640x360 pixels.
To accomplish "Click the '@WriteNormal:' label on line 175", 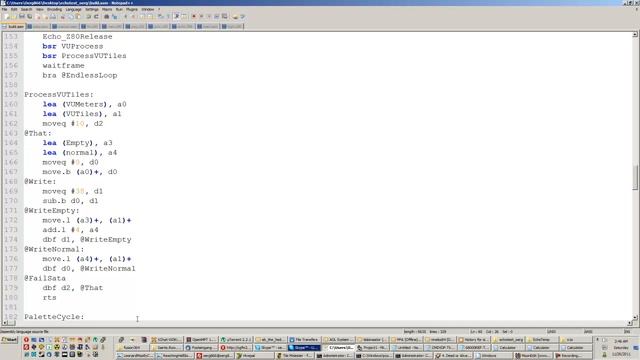I will [x=54, y=249].
